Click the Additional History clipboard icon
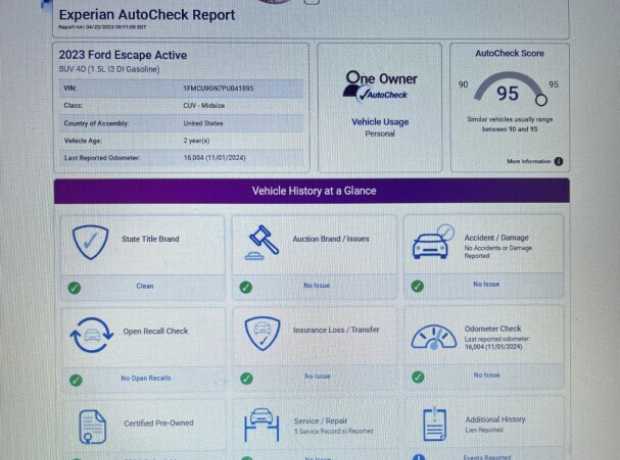This screenshot has width=620, height=460. 435,424
